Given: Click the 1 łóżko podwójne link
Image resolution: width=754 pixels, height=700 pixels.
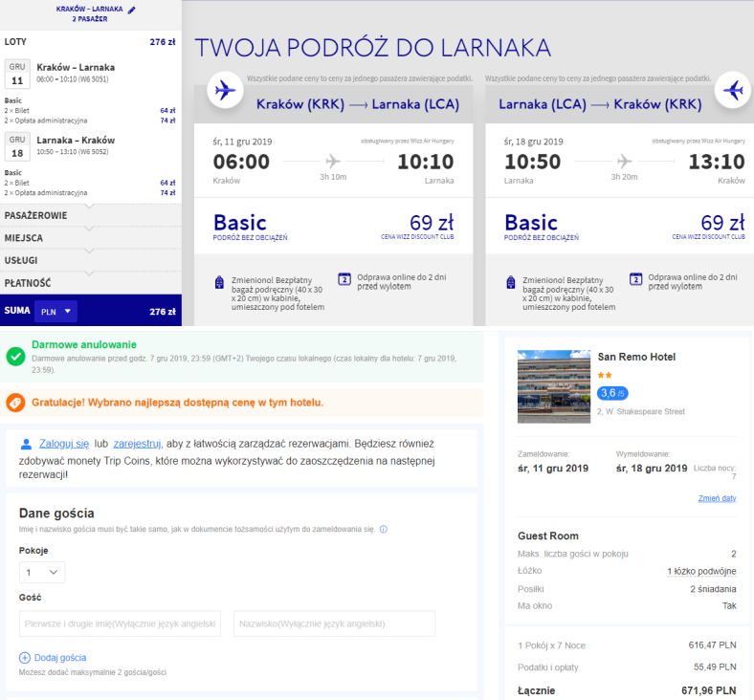Looking at the screenshot, I should tap(701, 571).
